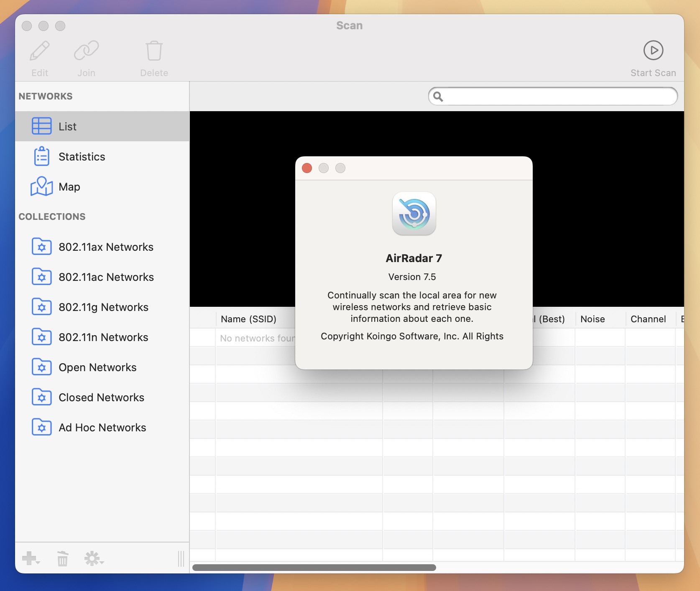Click the Open Networks folder icon

point(42,367)
